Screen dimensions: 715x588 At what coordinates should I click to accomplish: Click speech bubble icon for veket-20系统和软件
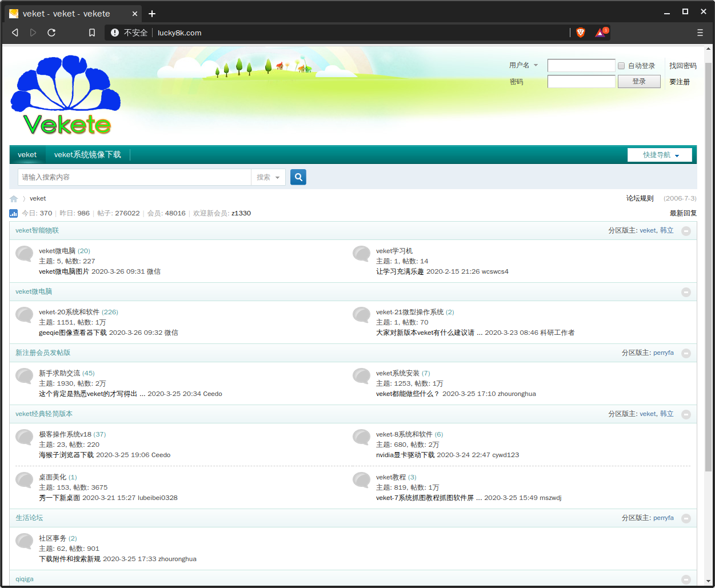coord(24,314)
